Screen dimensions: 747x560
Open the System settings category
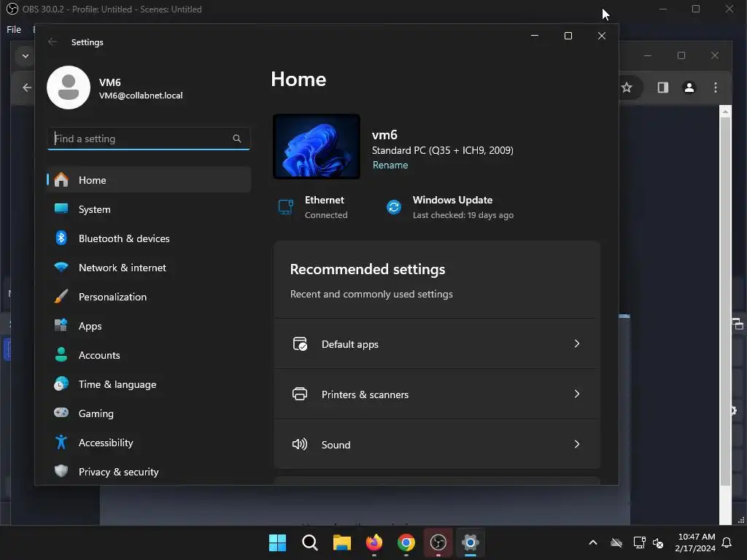click(149, 209)
